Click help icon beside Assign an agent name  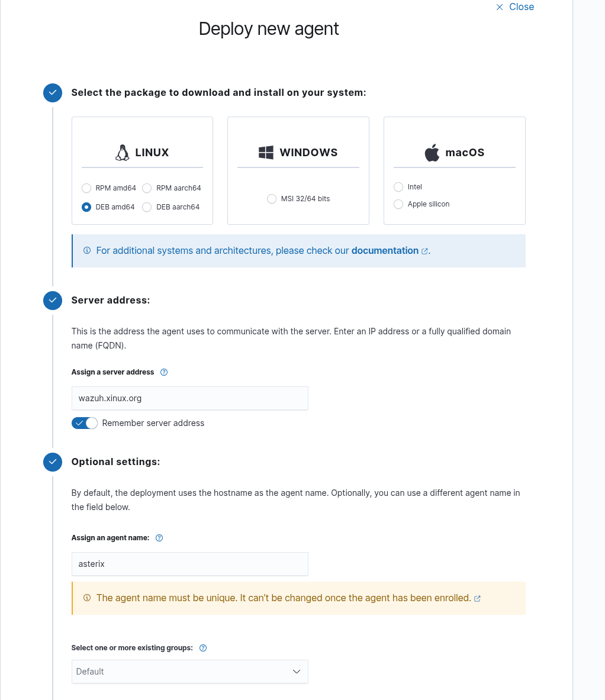tap(159, 538)
